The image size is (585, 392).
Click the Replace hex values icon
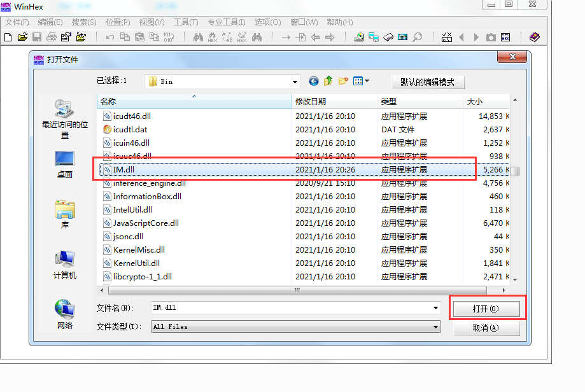click(x=242, y=38)
